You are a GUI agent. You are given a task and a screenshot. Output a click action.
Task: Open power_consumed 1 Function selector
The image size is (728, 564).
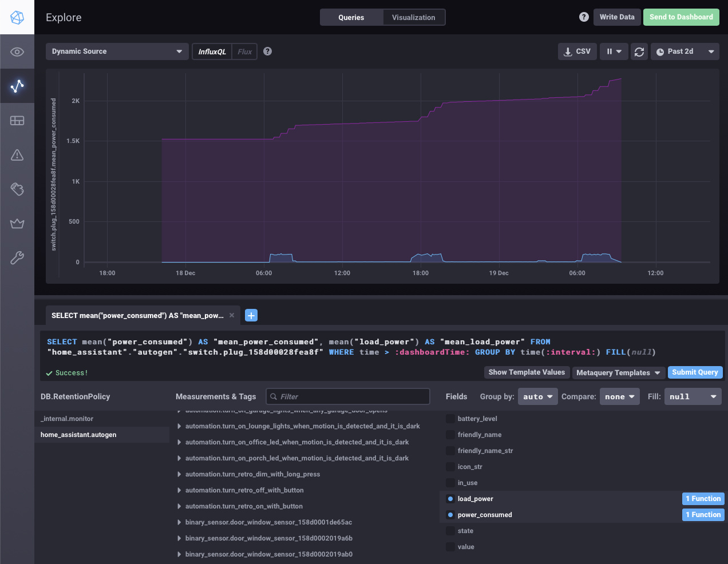(703, 515)
